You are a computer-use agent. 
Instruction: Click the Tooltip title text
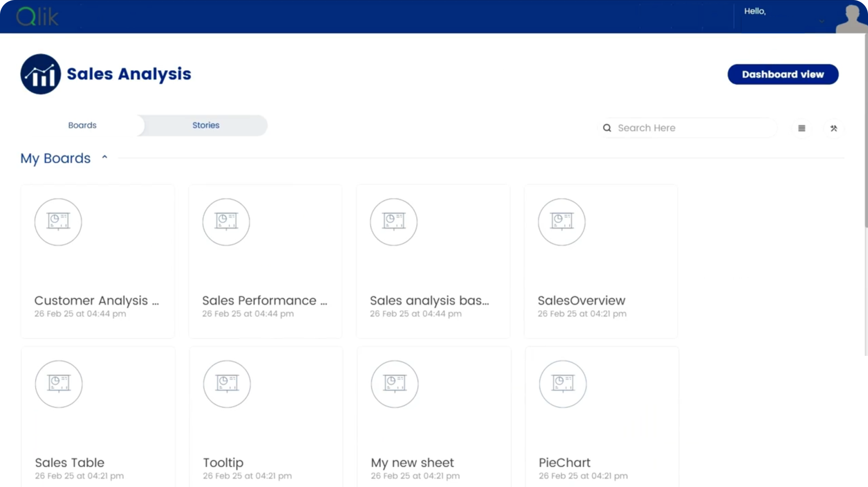(223, 463)
